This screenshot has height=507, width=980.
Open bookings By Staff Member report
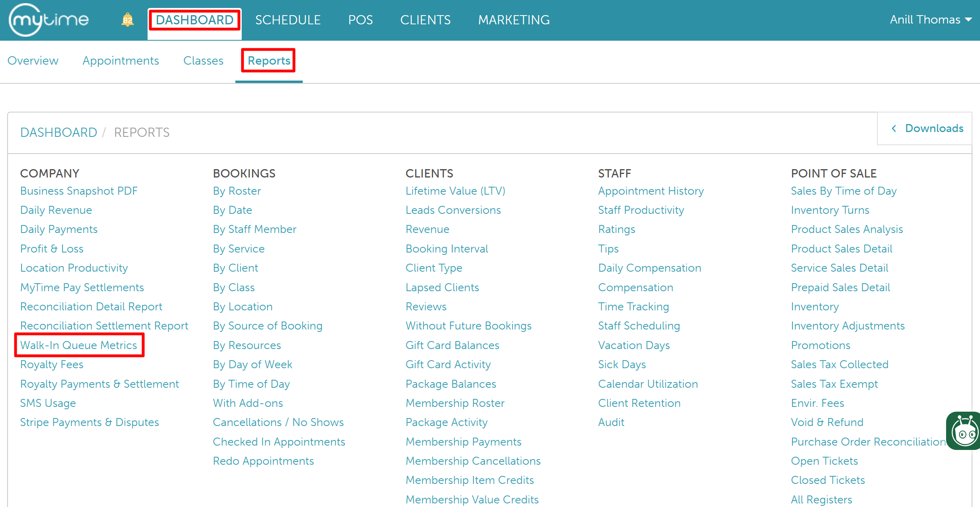pyautogui.click(x=255, y=229)
